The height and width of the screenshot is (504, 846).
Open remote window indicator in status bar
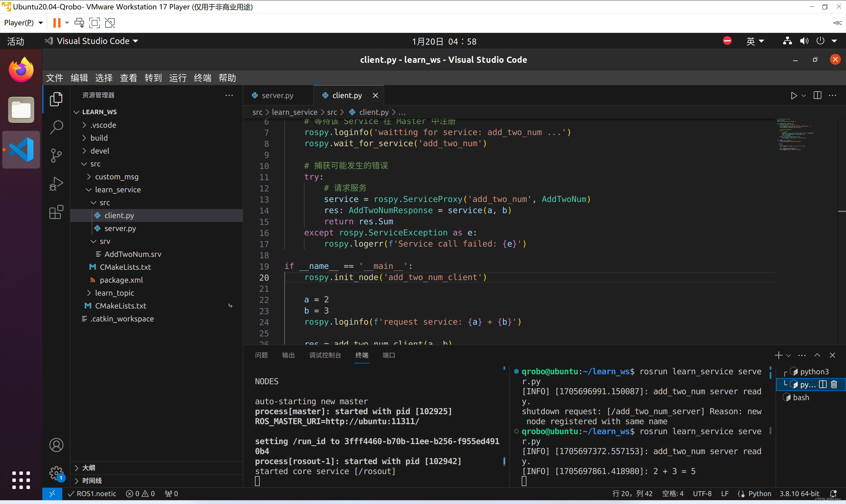coord(52,493)
